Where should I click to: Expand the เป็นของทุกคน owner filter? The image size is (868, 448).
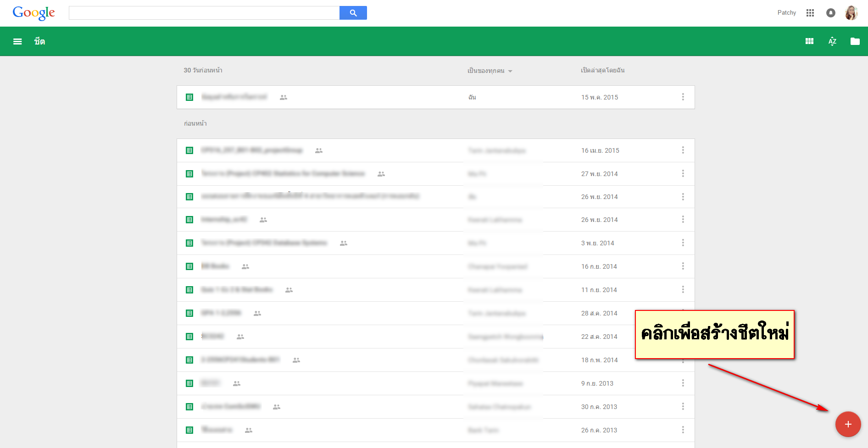point(490,71)
